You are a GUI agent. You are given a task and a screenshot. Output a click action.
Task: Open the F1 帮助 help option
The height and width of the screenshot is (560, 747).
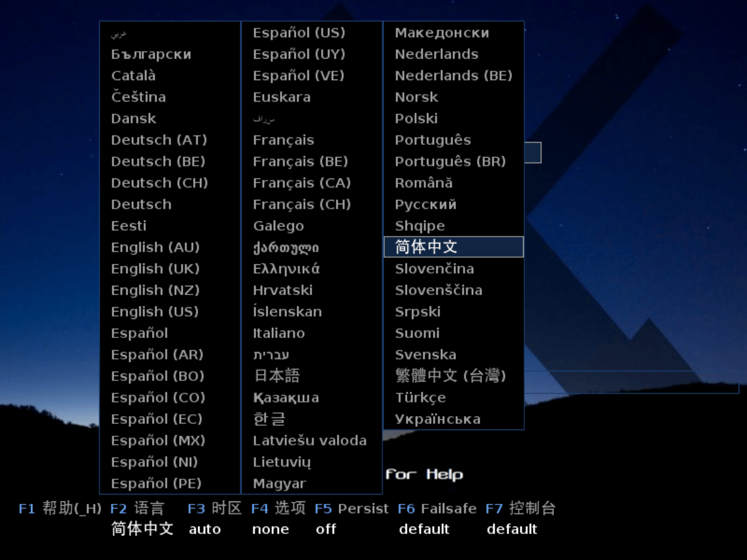pos(60,508)
